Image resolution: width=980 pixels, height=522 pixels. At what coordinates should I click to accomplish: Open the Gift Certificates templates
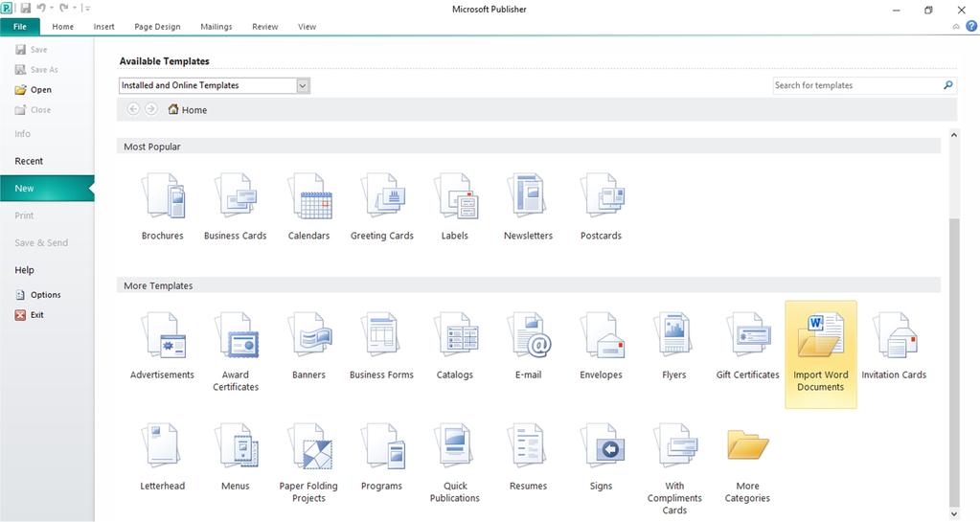(747, 347)
